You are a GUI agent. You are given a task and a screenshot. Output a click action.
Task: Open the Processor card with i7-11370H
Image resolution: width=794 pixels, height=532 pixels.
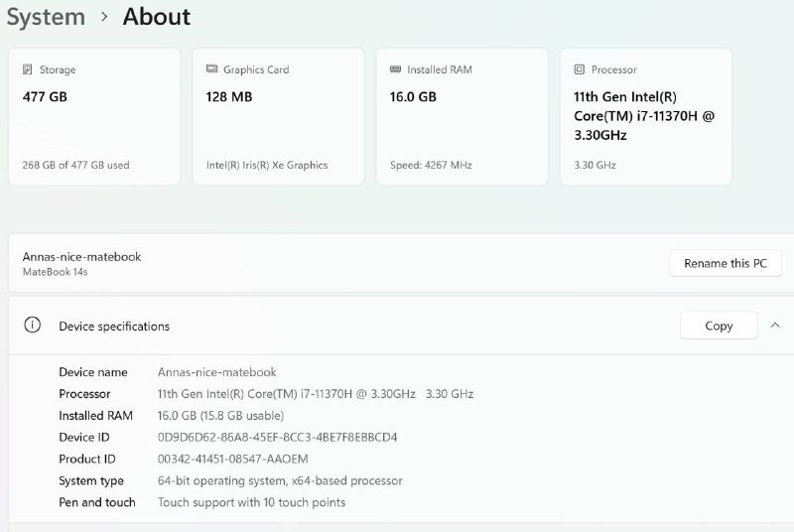(x=646, y=117)
